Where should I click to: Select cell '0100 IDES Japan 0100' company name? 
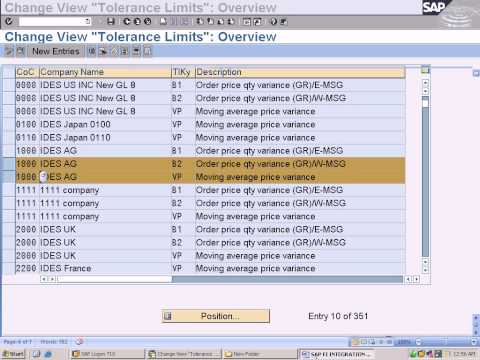click(105, 124)
